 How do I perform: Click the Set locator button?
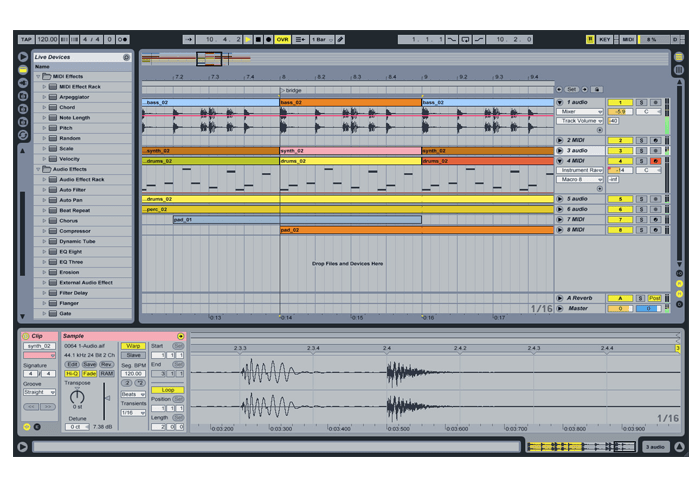point(572,89)
